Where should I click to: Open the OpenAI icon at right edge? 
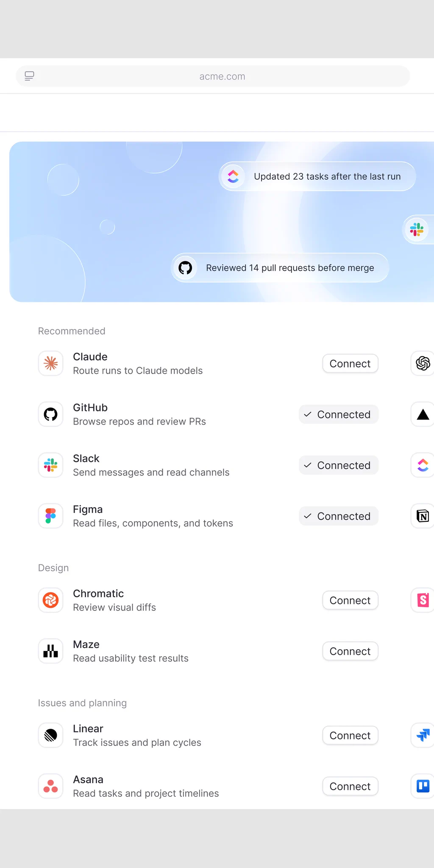coord(423,363)
